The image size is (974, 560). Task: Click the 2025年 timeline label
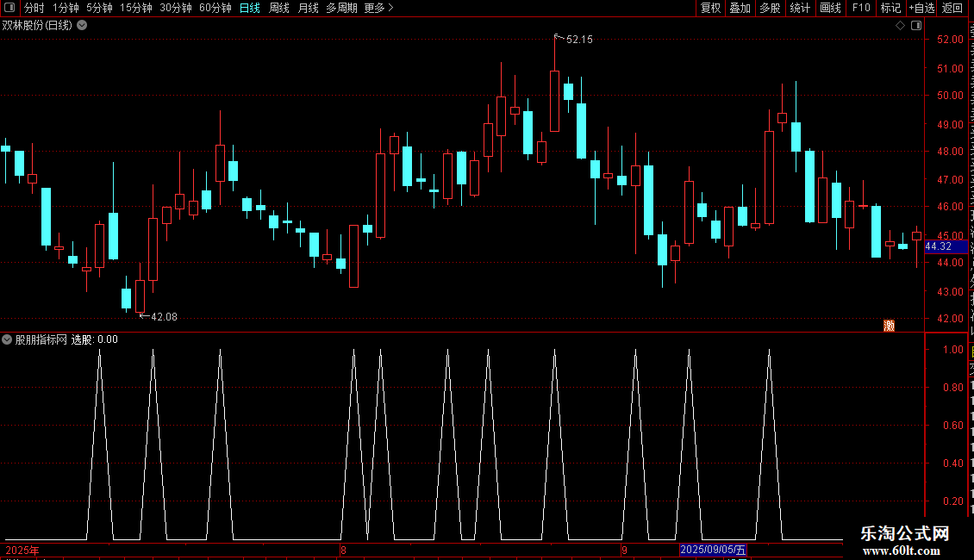pos(22,551)
